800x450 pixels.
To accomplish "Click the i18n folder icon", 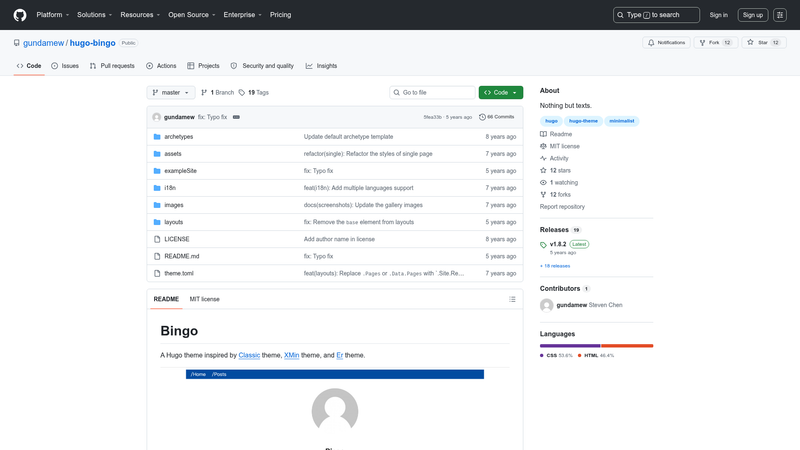I will coord(157,188).
